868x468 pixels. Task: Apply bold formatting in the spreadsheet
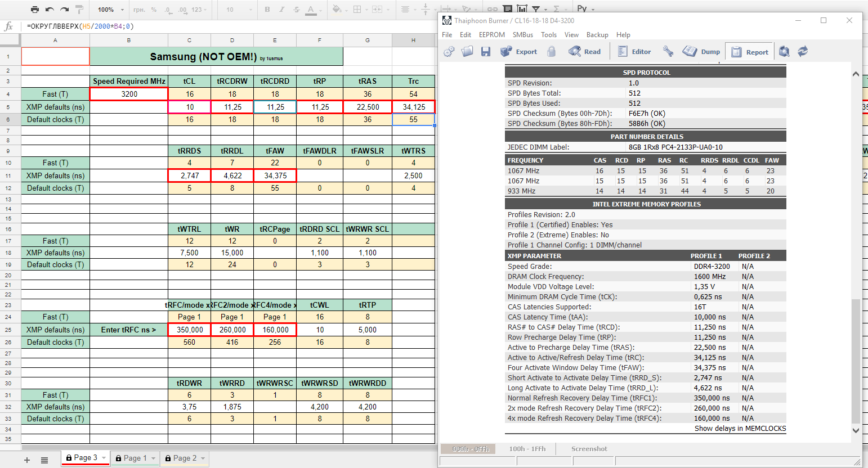click(267, 10)
